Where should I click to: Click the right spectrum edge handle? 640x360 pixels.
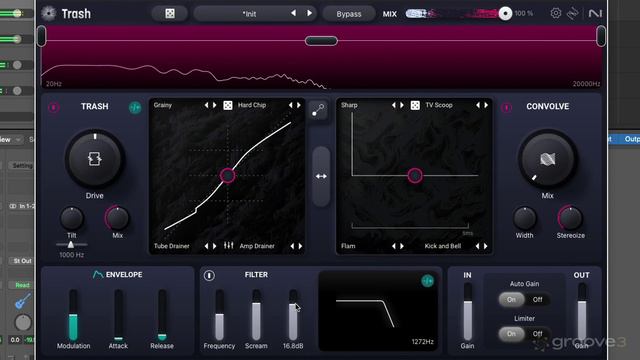(x=601, y=36)
